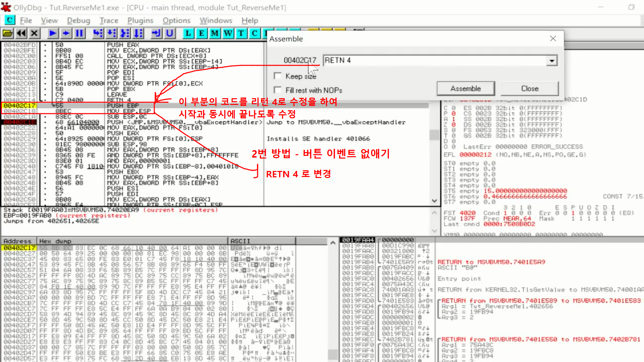Open the Windows menu

click(216, 20)
